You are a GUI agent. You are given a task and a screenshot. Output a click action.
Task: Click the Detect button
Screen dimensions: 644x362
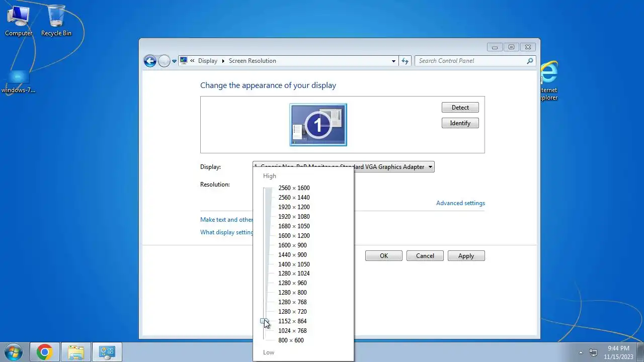tap(460, 108)
